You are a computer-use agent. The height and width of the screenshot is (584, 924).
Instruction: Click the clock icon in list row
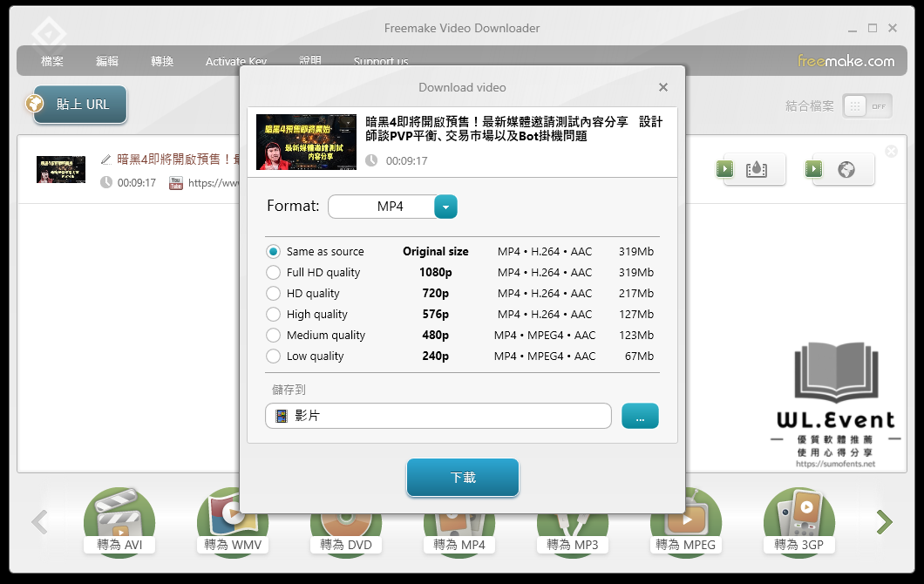coord(106,183)
